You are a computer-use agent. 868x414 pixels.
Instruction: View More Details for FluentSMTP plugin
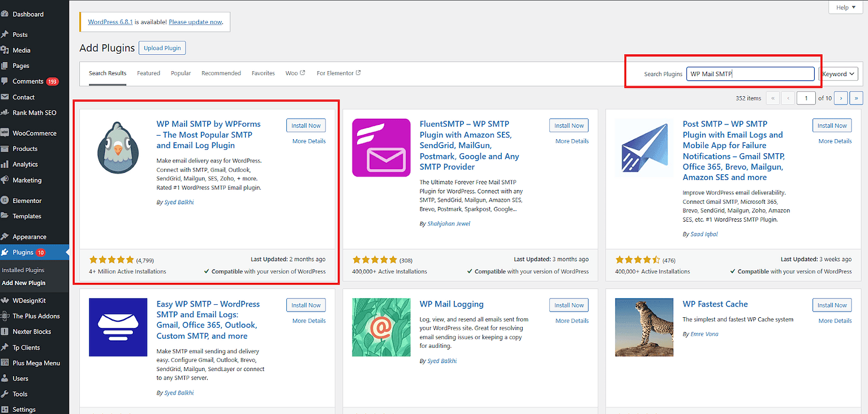pyautogui.click(x=571, y=141)
